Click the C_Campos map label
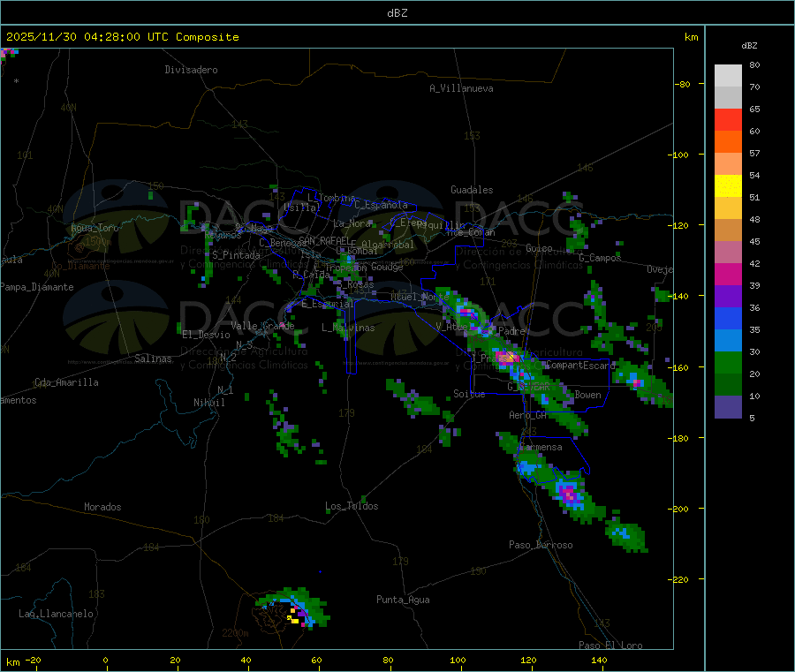This screenshot has width=795, height=672. point(600,258)
